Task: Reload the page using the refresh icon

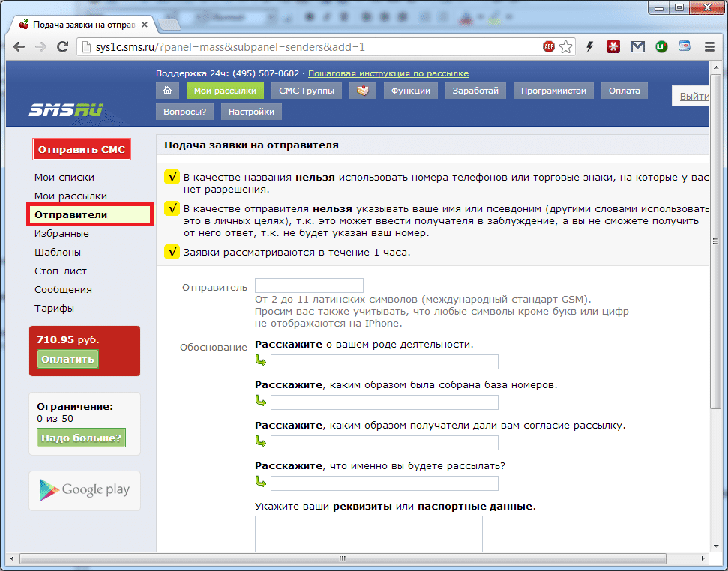Action: [x=61, y=47]
